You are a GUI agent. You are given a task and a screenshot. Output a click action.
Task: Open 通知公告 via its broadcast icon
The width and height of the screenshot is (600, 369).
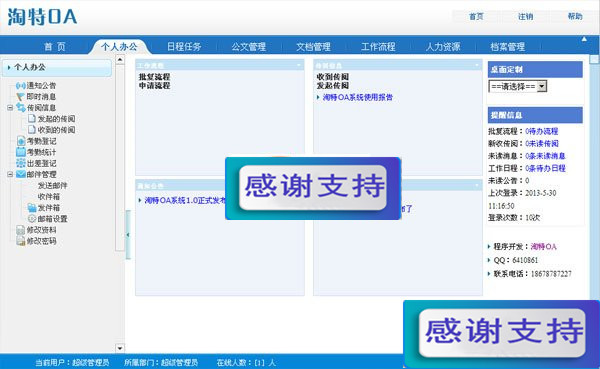tap(20, 86)
